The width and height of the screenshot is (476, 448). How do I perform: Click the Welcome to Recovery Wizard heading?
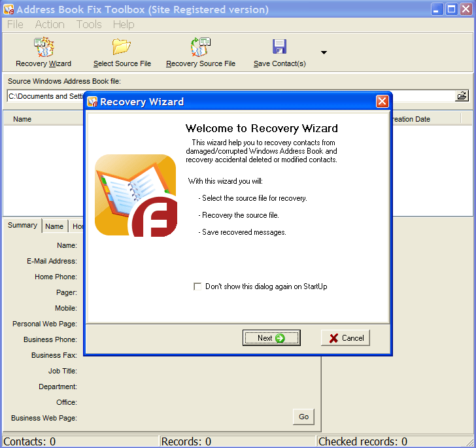262,128
